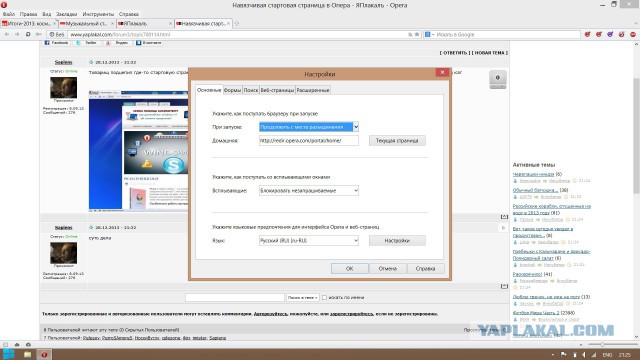Image resolution: width=640 pixels, height=360 pixels.
Task: Click the address bar URL field
Action: coord(239,35)
